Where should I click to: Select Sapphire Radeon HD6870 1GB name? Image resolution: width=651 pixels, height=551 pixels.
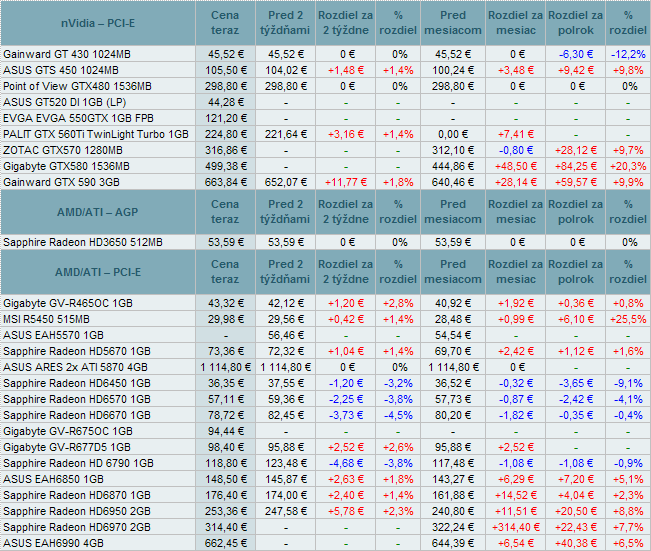pos(77,495)
